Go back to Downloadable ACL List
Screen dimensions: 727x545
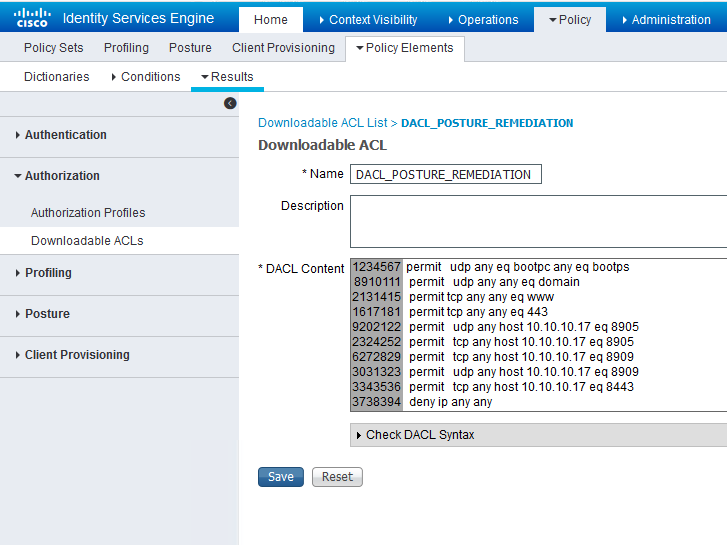[x=323, y=123]
